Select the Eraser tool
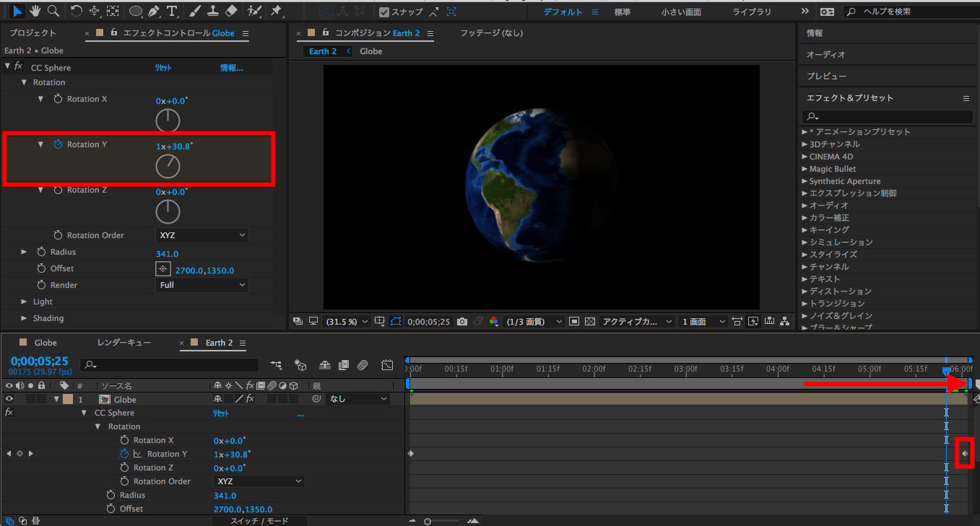 (x=231, y=11)
